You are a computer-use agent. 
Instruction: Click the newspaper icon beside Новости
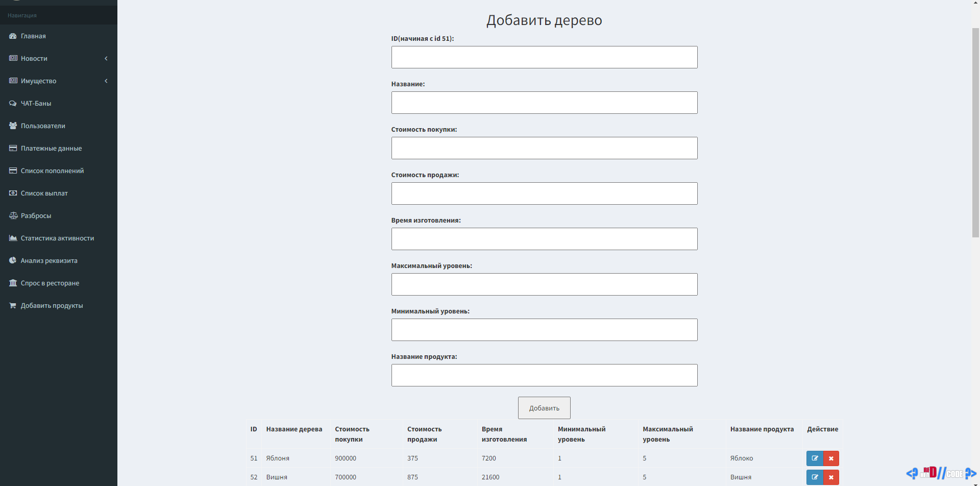[x=13, y=59]
